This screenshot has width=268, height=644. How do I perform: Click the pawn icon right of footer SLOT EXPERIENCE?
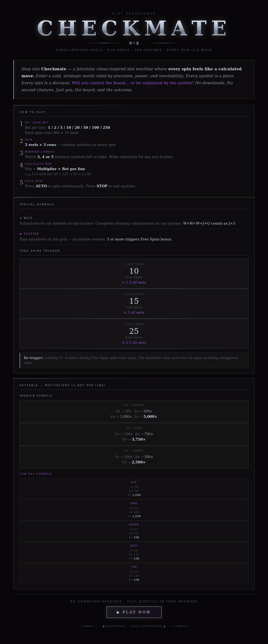[164, 626]
